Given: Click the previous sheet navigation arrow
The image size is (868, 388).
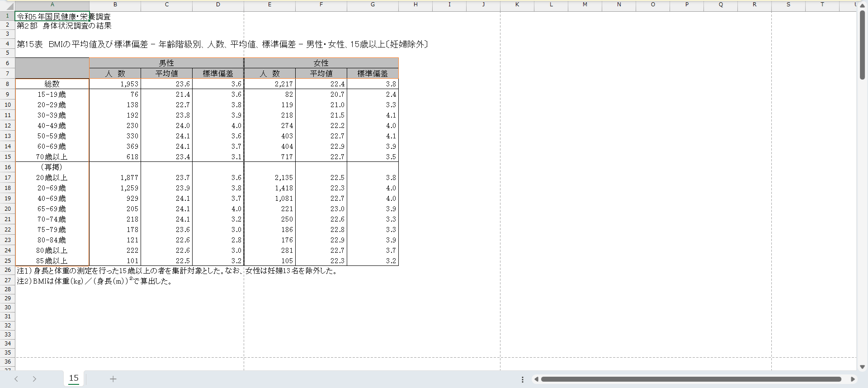Looking at the screenshot, I should point(16,379).
